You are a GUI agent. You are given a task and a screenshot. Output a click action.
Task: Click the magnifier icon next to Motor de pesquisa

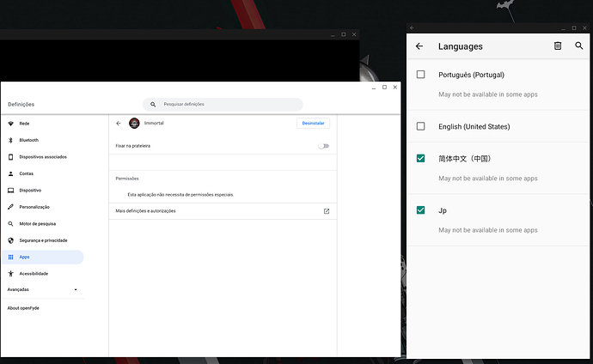10,223
